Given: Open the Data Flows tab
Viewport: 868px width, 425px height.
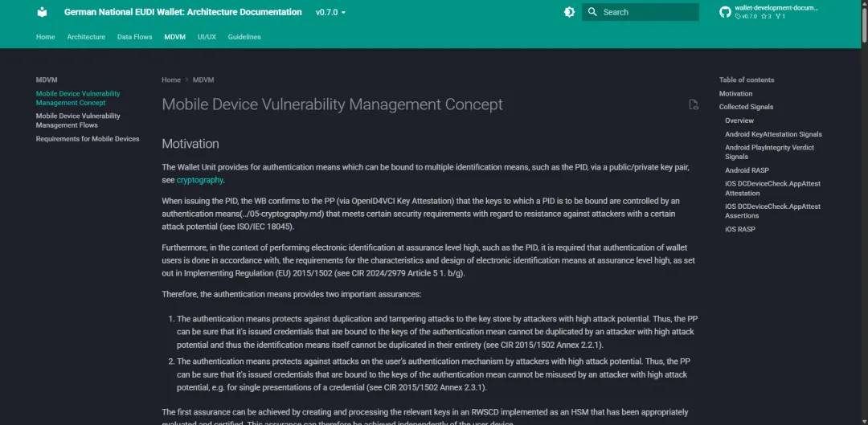Looking at the screenshot, I should pyautogui.click(x=134, y=37).
